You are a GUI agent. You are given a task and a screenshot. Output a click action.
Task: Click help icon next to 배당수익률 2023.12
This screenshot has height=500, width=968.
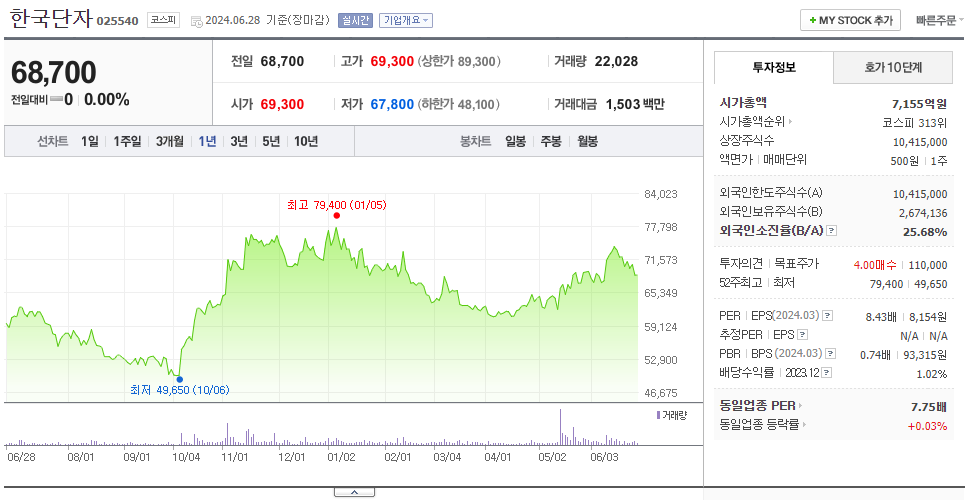[x=827, y=373]
